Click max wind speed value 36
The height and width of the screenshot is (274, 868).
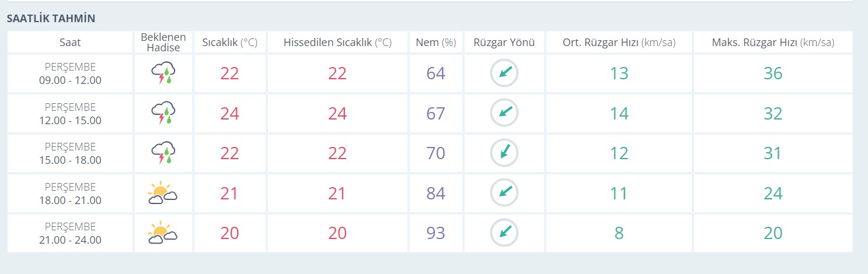click(773, 73)
